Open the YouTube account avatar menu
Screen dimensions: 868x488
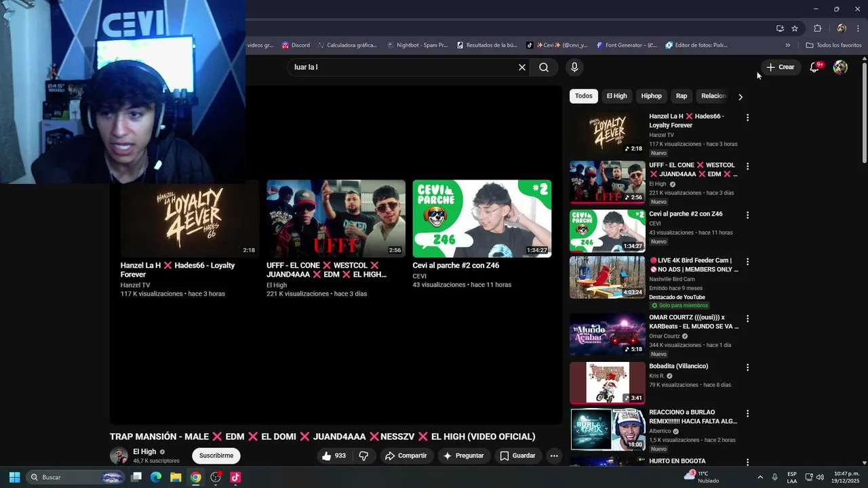pos(840,67)
